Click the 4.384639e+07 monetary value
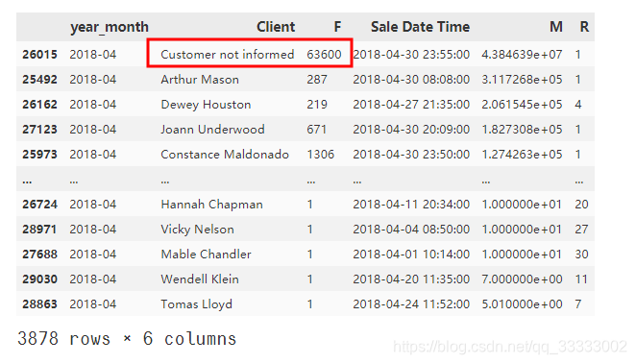The height and width of the screenshot is (364, 636). [x=522, y=54]
